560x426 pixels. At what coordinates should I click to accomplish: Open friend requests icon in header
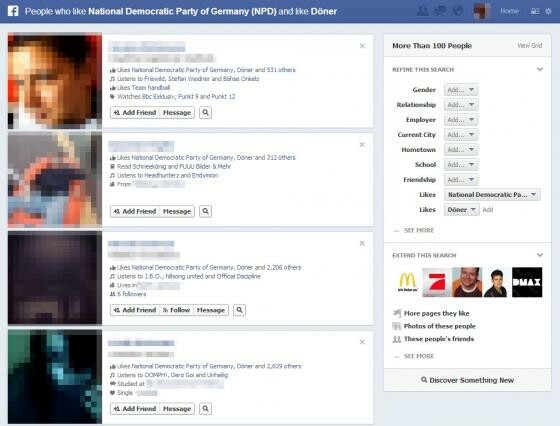tap(422, 11)
